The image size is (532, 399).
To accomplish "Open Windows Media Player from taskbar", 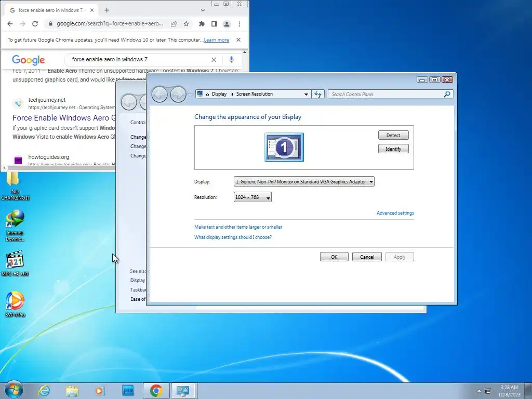I will point(100,391).
